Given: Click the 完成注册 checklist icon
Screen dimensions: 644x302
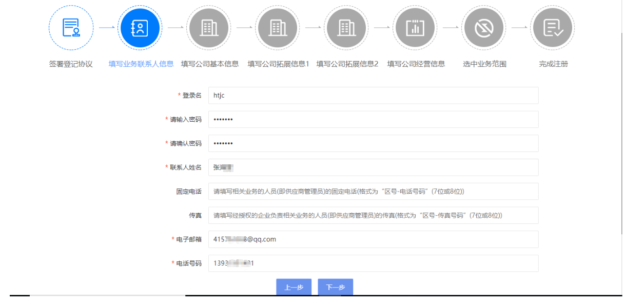Looking at the screenshot, I should 553,28.
